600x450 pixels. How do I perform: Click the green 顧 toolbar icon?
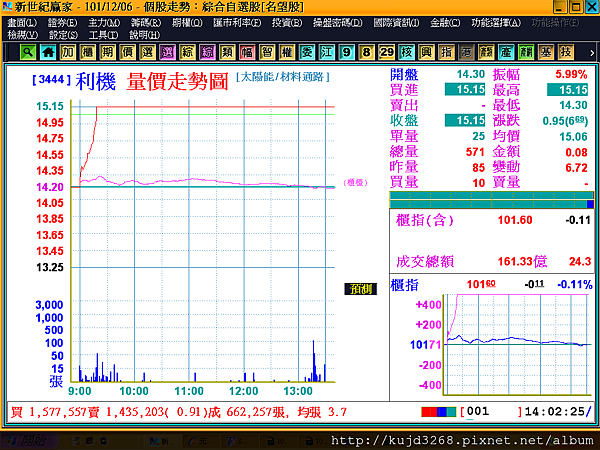(x=525, y=52)
